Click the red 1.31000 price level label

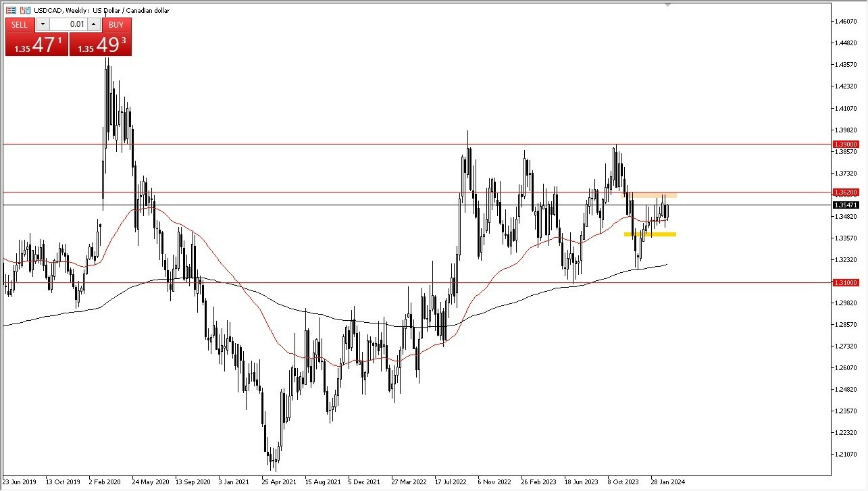click(x=846, y=282)
